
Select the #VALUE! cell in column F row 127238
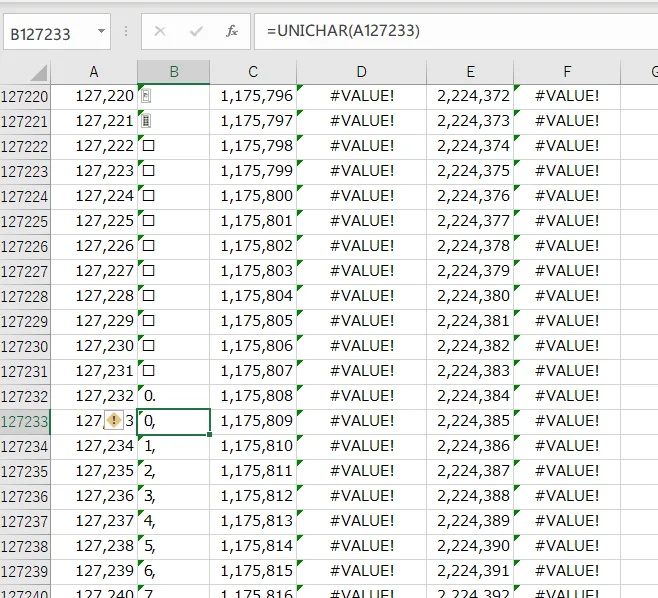click(x=566, y=547)
